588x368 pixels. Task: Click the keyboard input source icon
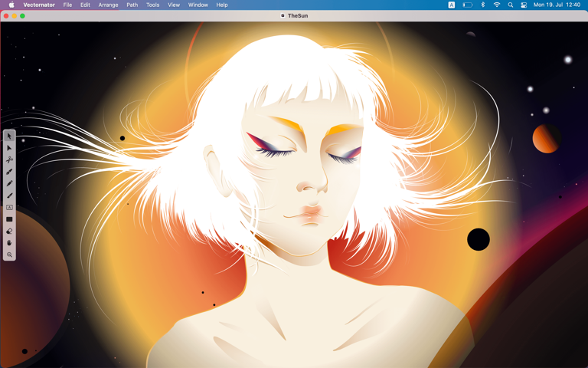tap(452, 5)
